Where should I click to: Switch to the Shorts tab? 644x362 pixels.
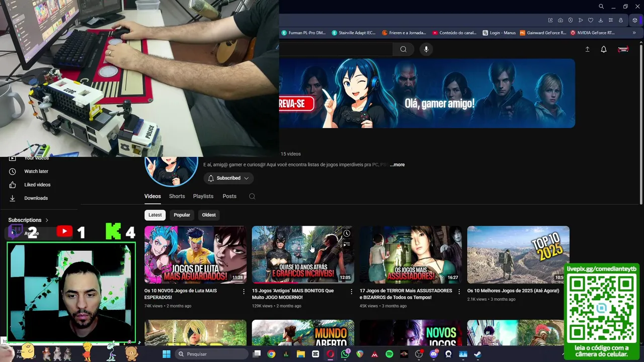tap(177, 197)
